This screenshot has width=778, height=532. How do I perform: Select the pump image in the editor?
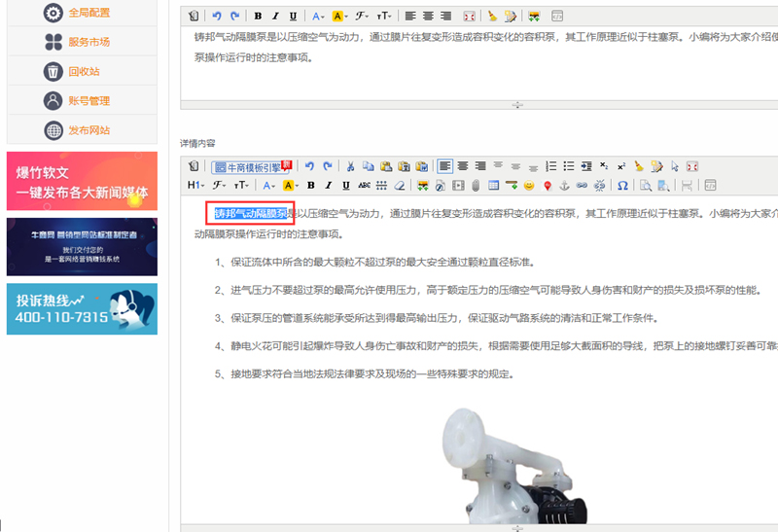pos(514,466)
